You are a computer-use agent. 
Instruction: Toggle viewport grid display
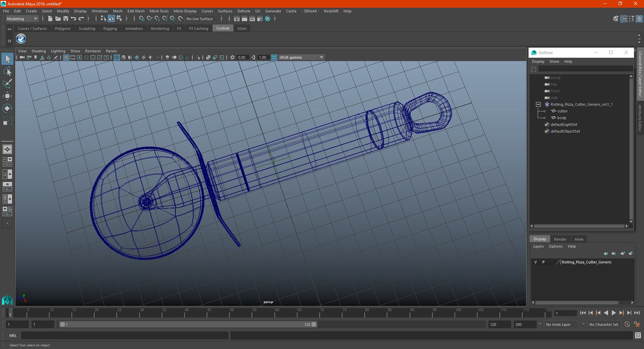(66, 57)
